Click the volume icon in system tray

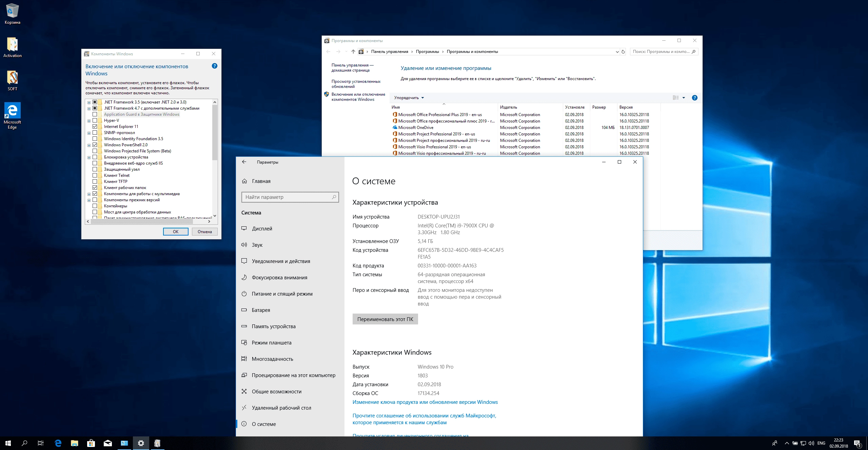(x=811, y=443)
